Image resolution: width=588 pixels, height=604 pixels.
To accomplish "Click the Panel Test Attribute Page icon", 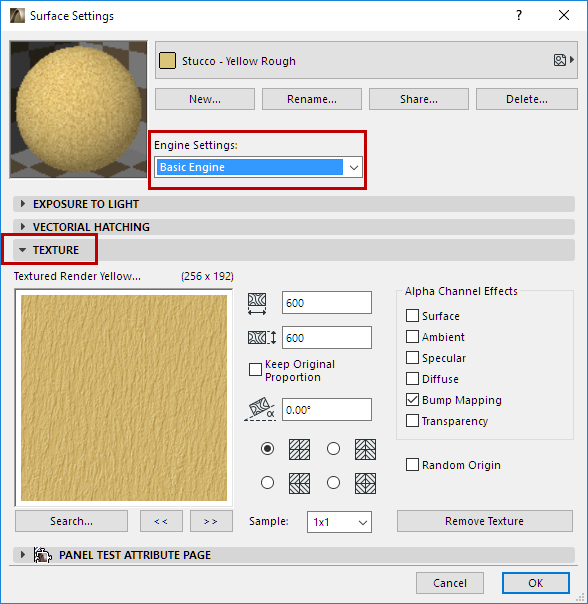I will (42, 555).
